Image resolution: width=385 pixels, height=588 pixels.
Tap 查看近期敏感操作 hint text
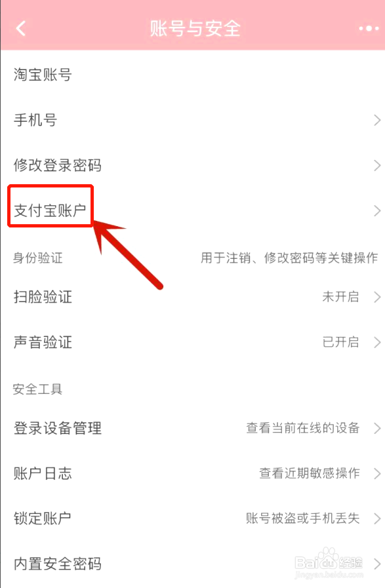coord(309,473)
